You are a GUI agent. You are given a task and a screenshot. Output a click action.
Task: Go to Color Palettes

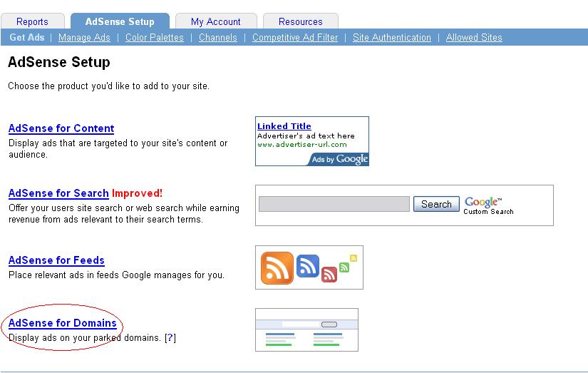point(155,37)
